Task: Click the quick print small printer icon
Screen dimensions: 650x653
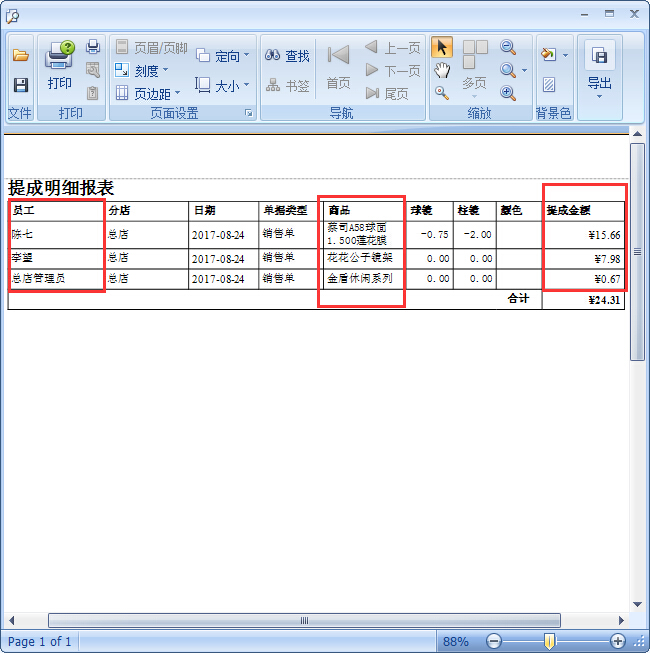Action: (93, 47)
